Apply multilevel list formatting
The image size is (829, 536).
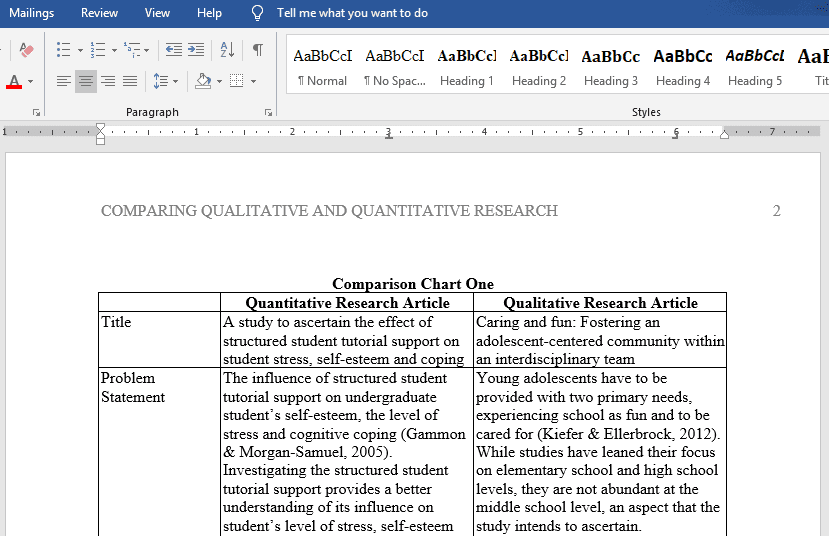pos(132,50)
